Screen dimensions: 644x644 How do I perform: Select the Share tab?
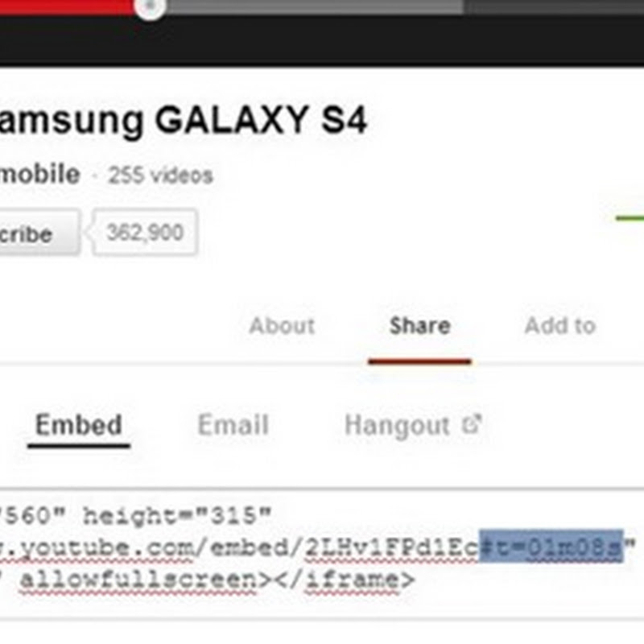(x=419, y=326)
